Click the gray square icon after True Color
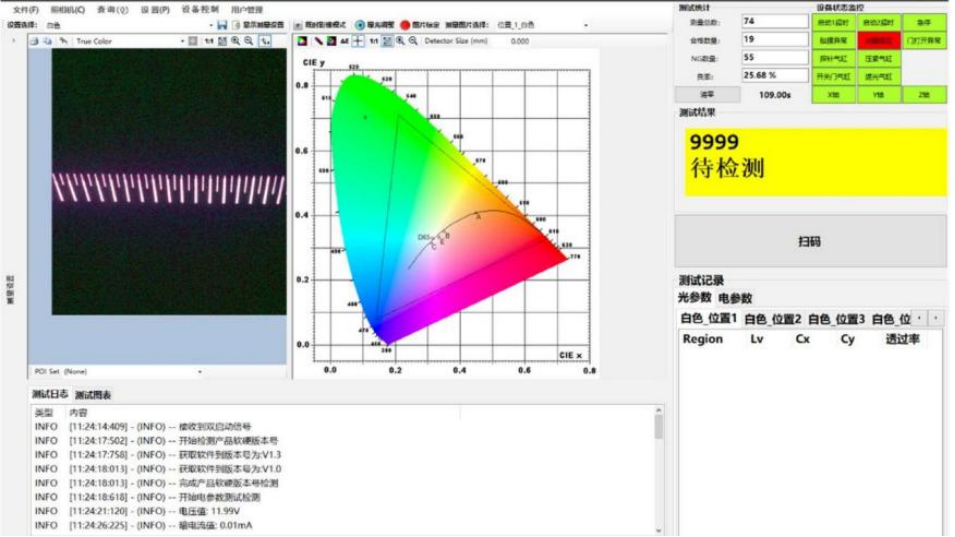955x537 pixels. point(193,41)
